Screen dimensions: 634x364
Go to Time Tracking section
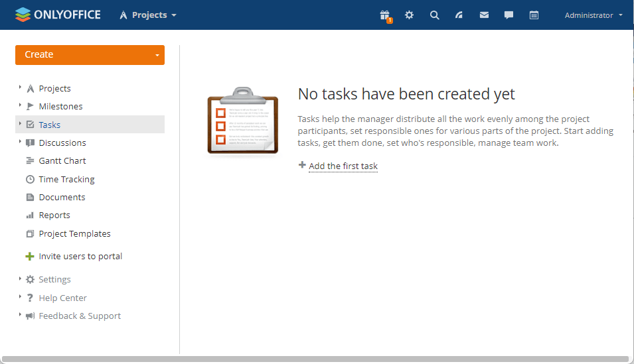[x=66, y=179]
